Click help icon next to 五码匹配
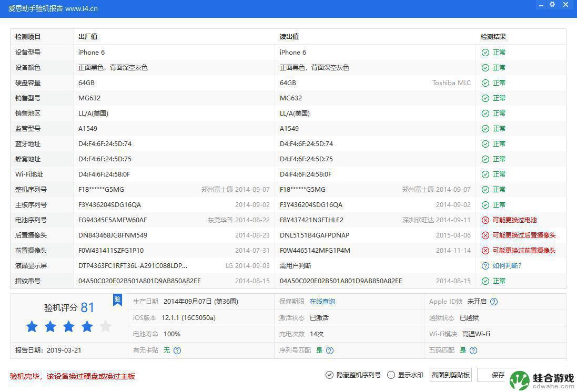The height and width of the screenshot is (392, 577). pos(473,350)
